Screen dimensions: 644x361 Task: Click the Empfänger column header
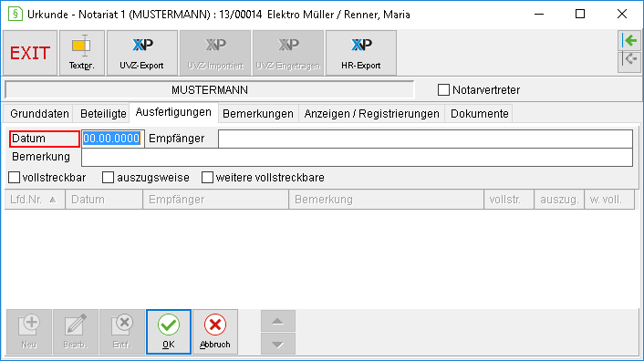coord(215,200)
